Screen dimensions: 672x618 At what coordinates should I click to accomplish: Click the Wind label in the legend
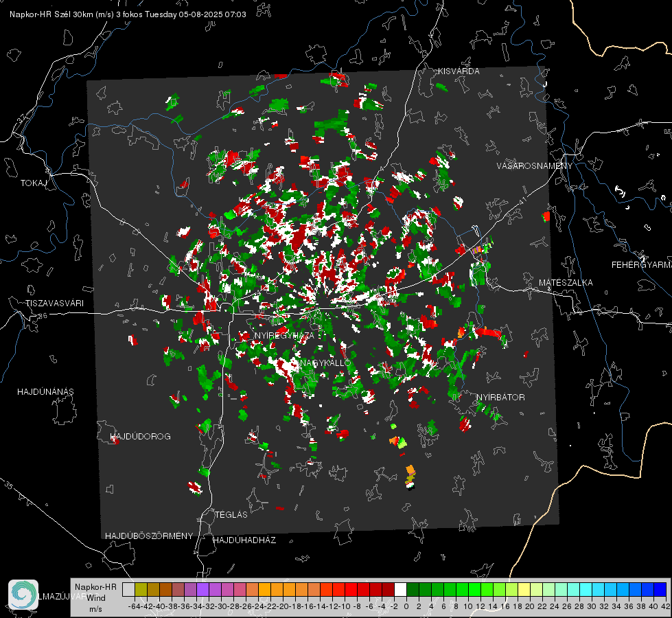tap(96, 598)
